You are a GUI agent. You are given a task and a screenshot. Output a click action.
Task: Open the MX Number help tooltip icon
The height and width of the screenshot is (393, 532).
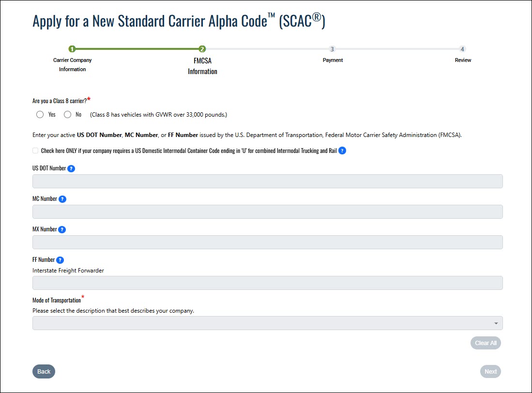coord(62,229)
